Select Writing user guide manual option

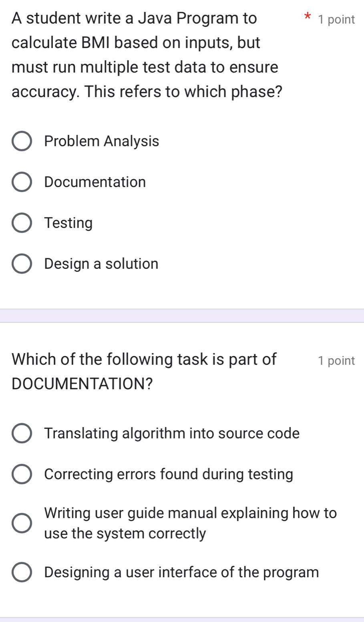[x=22, y=523]
